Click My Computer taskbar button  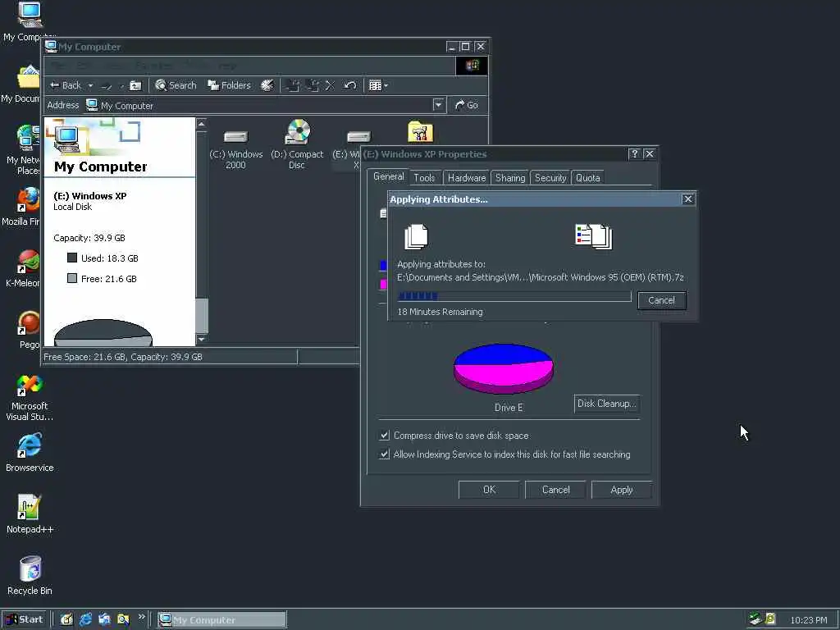(221, 620)
